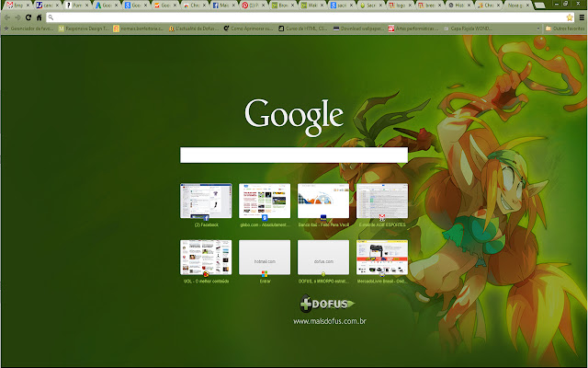Switch to the Gmail tab
The width and height of the screenshot is (588, 368).
click(x=16, y=6)
